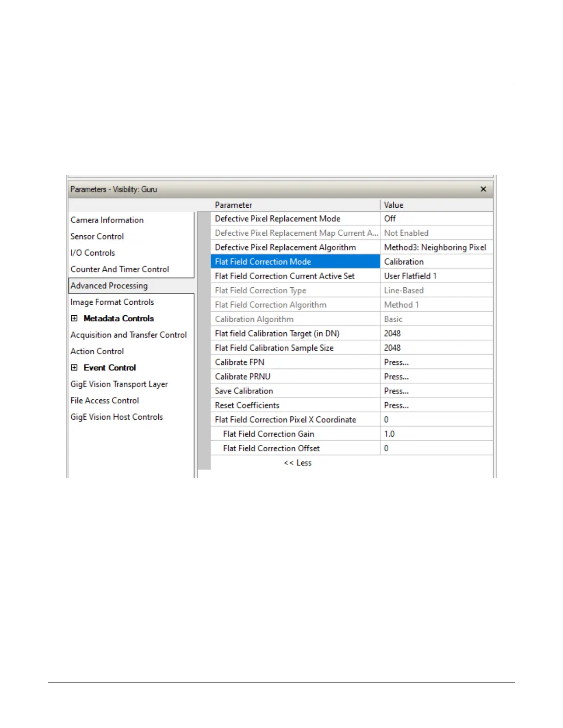The height and width of the screenshot is (728, 563).
Task: Edit the Flat field Calibration Target value
Action: tap(437, 334)
